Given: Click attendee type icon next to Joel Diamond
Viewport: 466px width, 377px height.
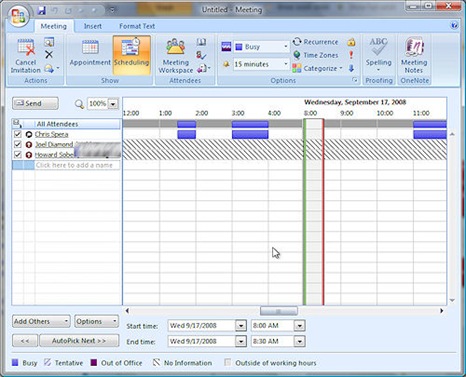Looking at the screenshot, I should [29, 145].
